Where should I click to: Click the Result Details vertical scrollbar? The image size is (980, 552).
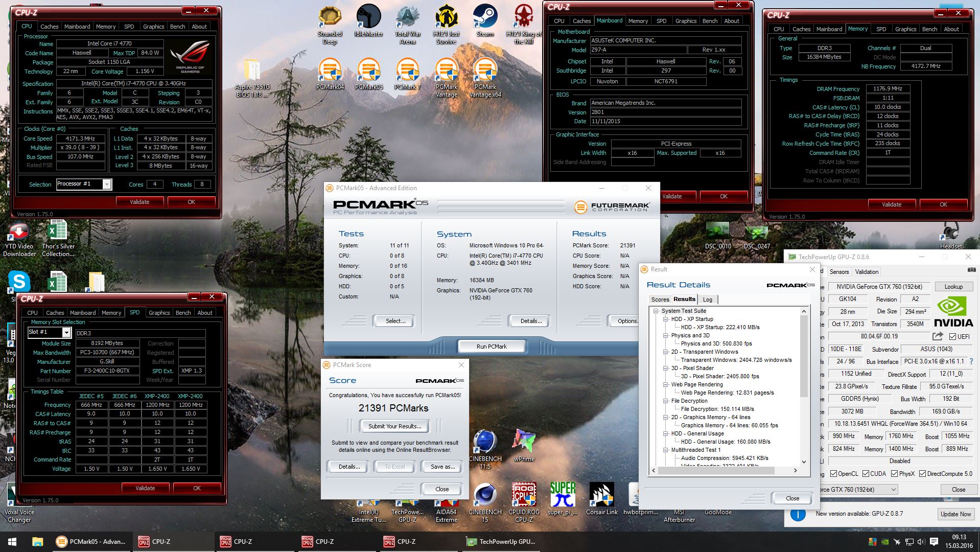804,356
